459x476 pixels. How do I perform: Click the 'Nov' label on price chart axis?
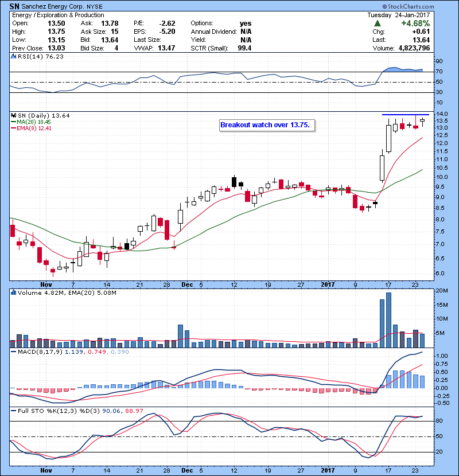[46, 285]
